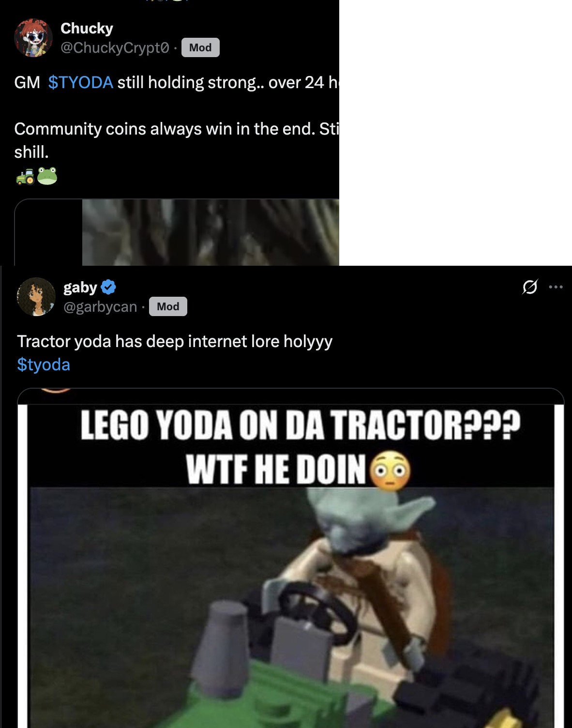Click the flushed face emoji in the meme
Image resolution: width=572 pixels, height=728 pixels.
tap(390, 471)
